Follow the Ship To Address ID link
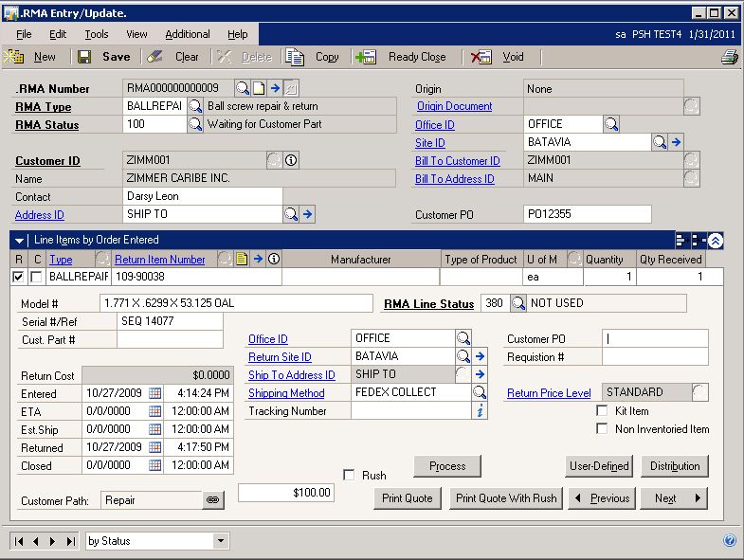Screen dimensions: 744x560 292,375
